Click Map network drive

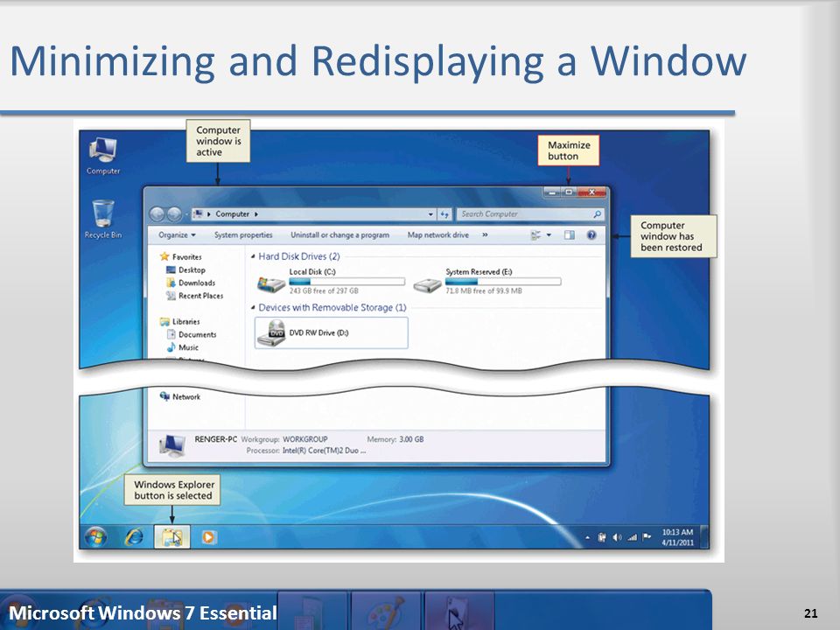pos(437,235)
